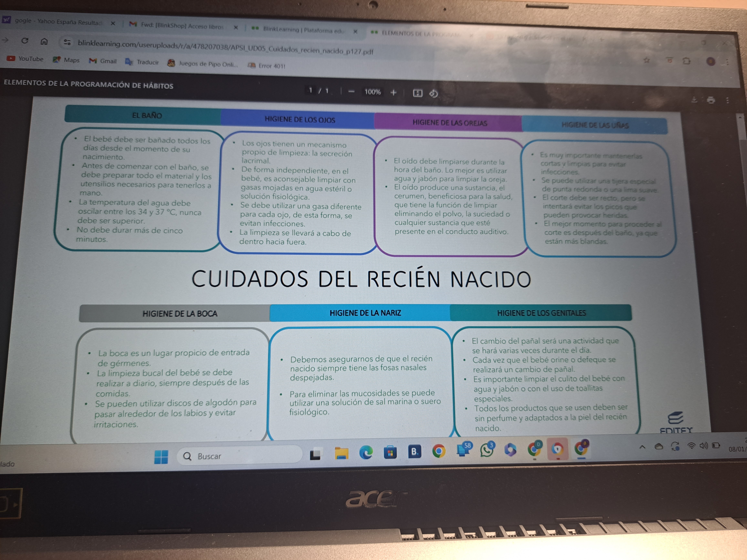
Task: Open PDF viewer more actions menu
Action: (x=727, y=100)
